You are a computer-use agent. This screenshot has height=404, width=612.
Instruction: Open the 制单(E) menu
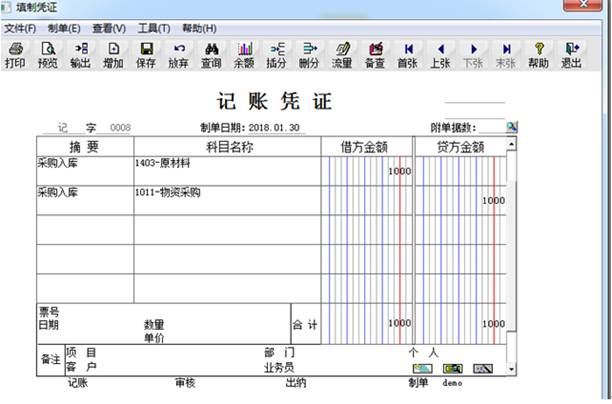[x=64, y=28]
